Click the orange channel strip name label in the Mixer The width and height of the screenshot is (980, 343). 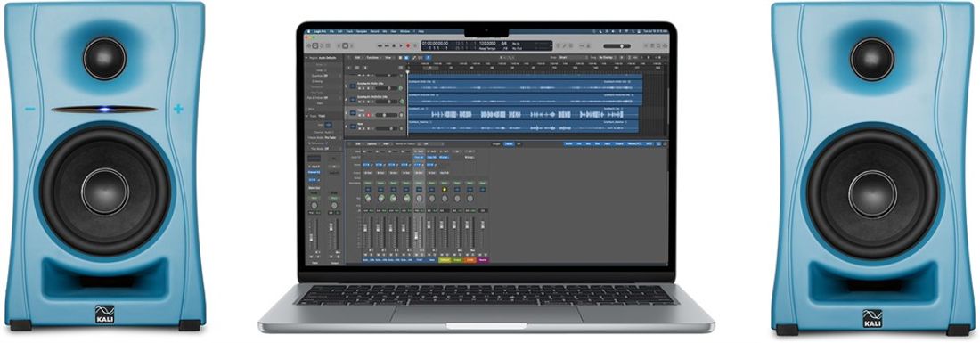(x=470, y=260)
